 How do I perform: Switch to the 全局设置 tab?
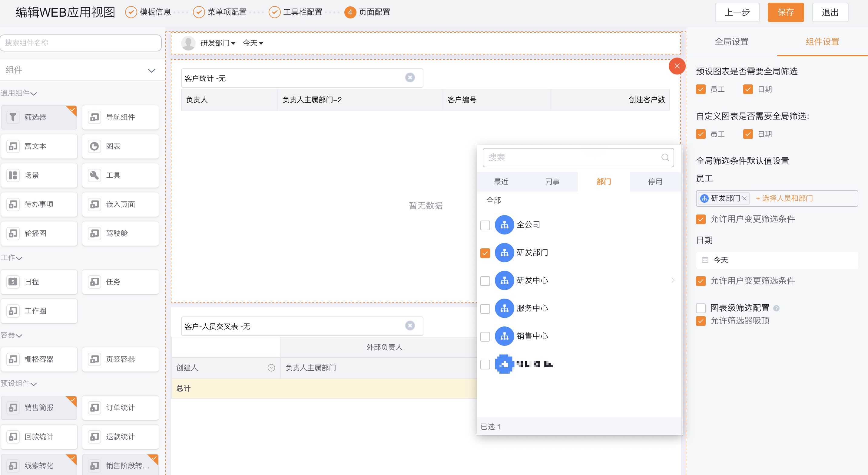tap(731, 42)
